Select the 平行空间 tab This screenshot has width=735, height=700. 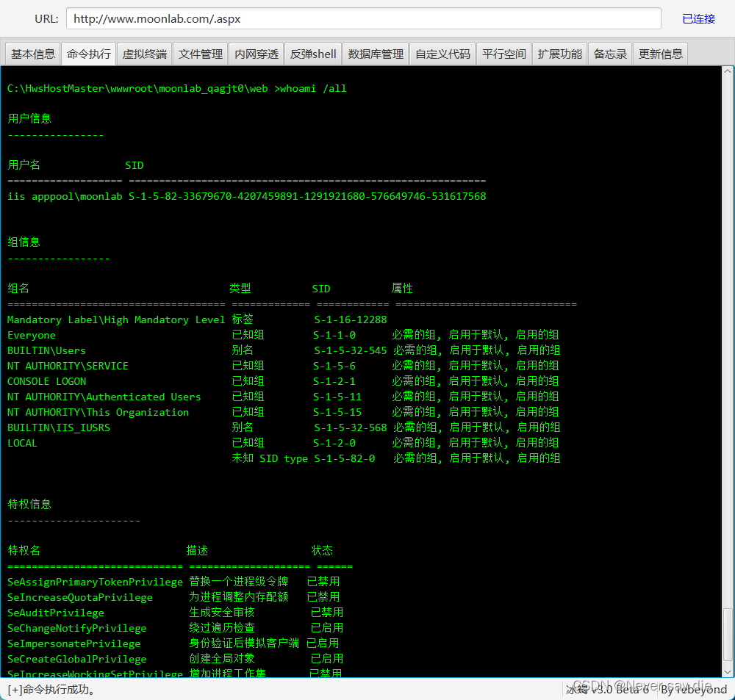pyautogui.click(x=504, y=54)
